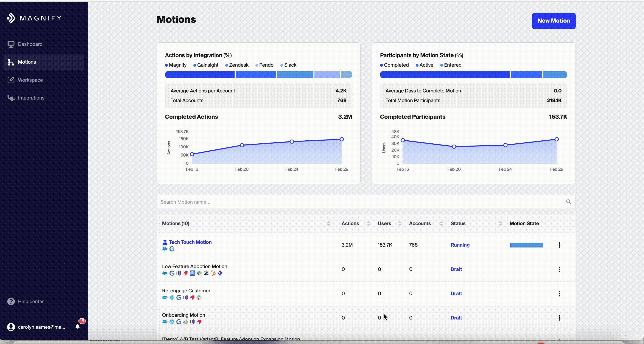Click user avatar icon for carolyn.eames
This screenshot has width=644, height=344.
[x=11, y=327]
